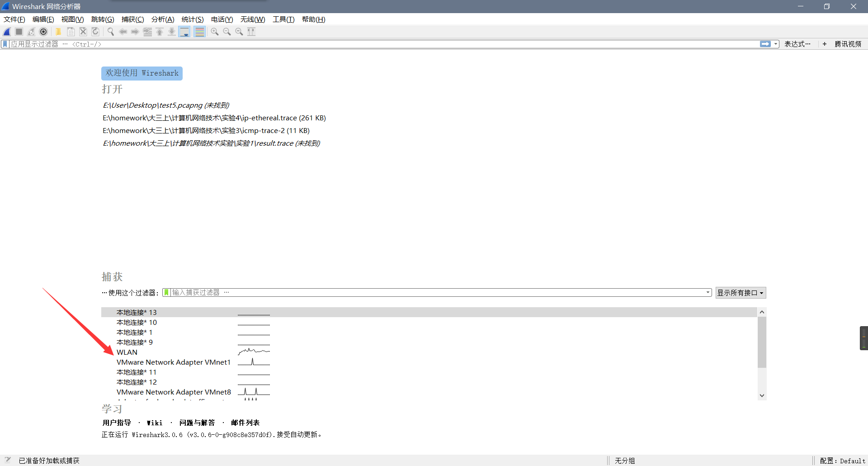Zoom in main window text icon

pyautogui.click(x=215, y=32)
